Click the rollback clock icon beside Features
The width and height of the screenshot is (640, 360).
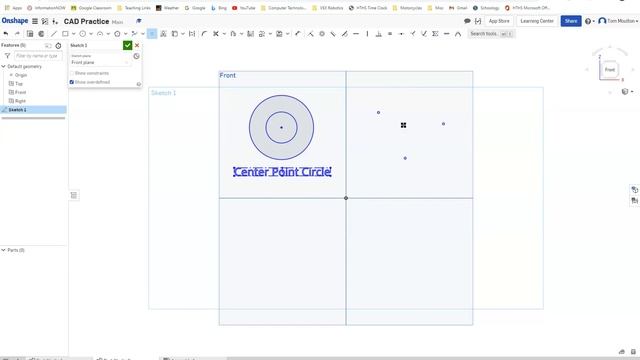[58, 46]
